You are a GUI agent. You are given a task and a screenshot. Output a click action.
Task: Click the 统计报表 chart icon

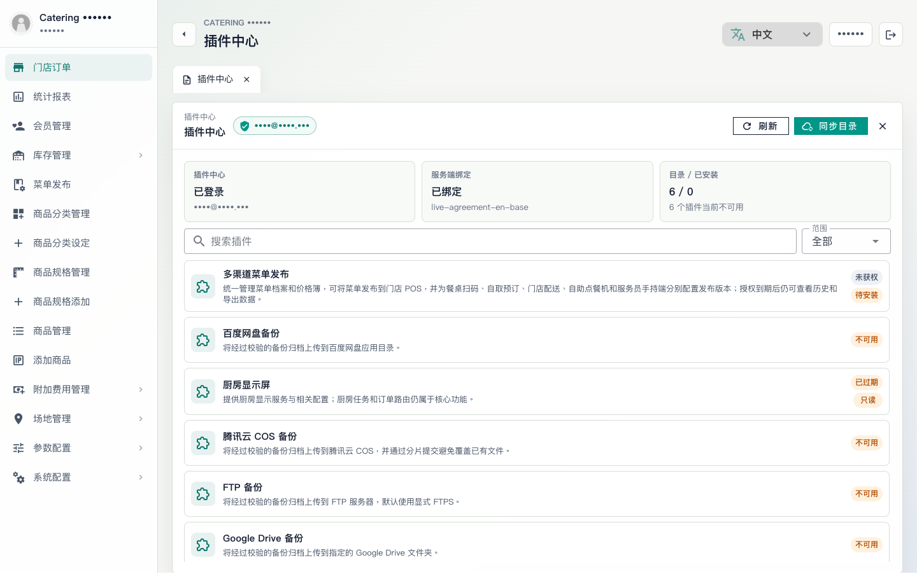tap(18, 97)
